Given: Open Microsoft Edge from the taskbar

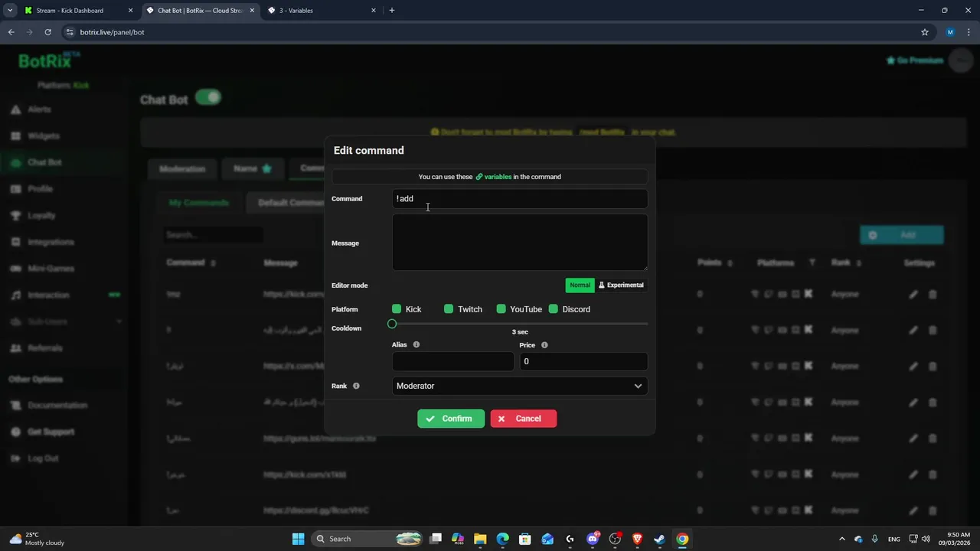Looking at the screenshot, I should (502, 539).
